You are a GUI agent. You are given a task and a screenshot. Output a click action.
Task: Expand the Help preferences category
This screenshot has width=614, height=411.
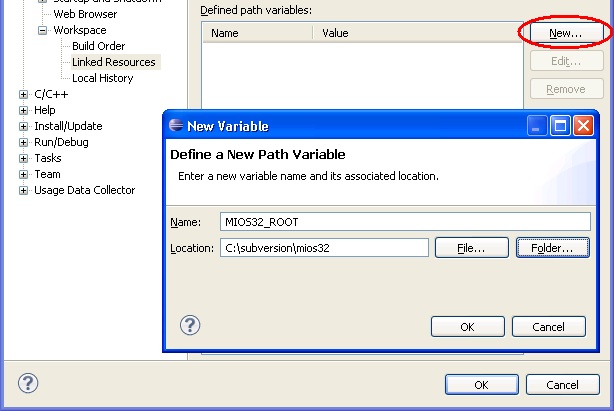coord(24,110)
